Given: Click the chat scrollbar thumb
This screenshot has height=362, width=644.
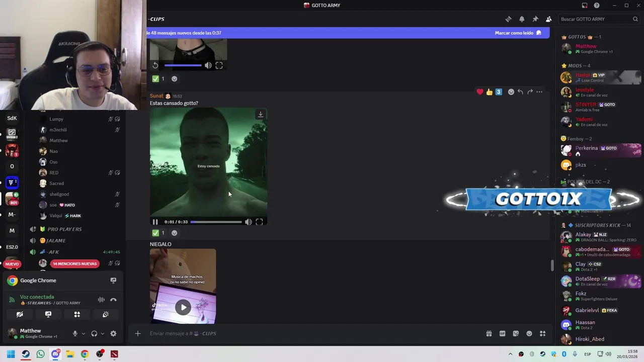Looking at the screenshot, I should [552, 265].
